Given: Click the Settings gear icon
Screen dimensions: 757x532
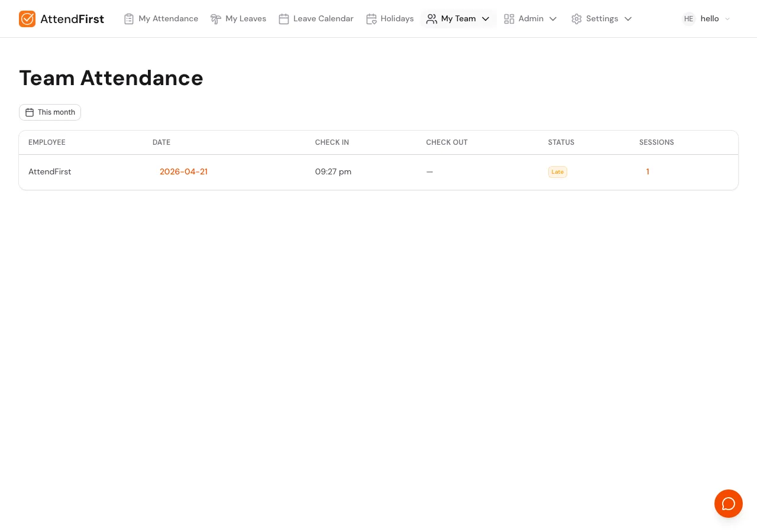Looking at the screenshot, I should (577, 19).
